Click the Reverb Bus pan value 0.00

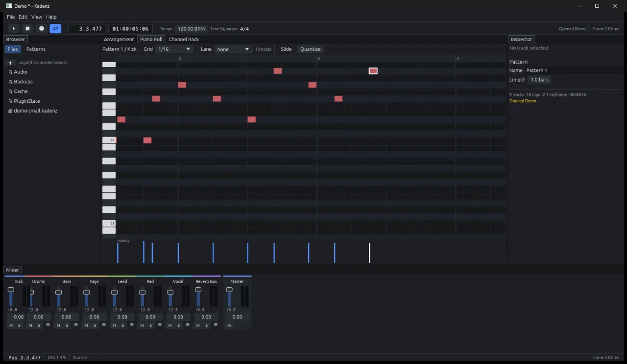[x=206, y=317]
